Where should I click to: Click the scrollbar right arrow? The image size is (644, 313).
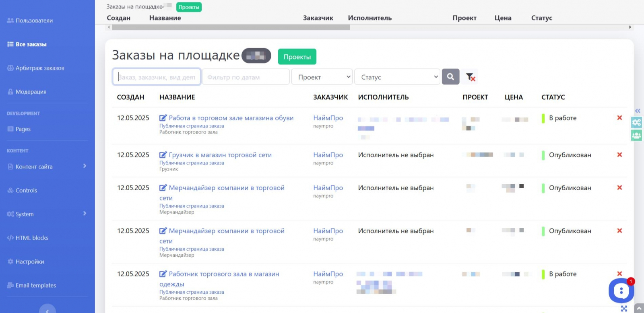click(630, 27)
